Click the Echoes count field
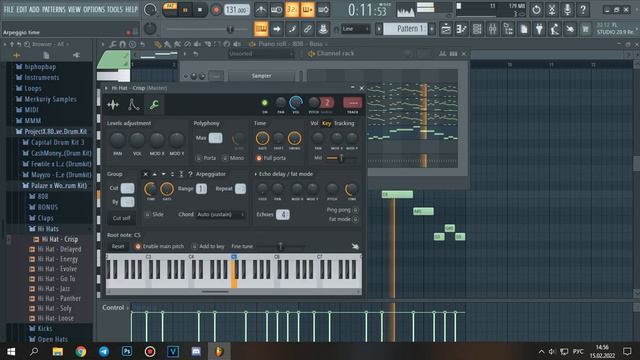Viewport: 640px width, 360px height. click(x=283, y=214)
